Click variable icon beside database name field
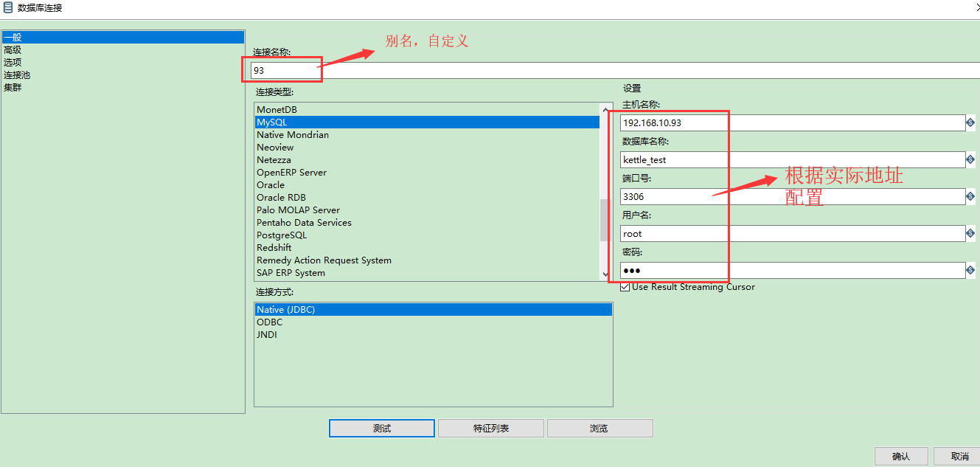 [970, 159]
